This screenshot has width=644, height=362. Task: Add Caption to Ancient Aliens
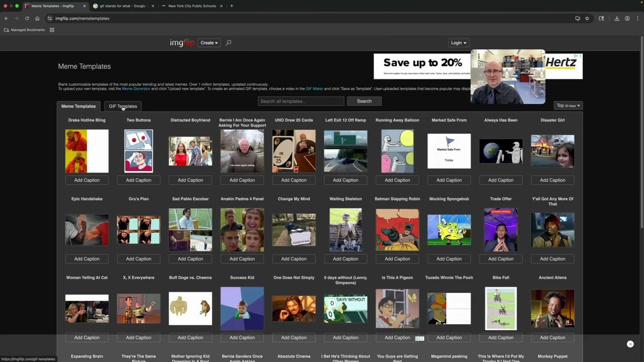tap(552, 338)
